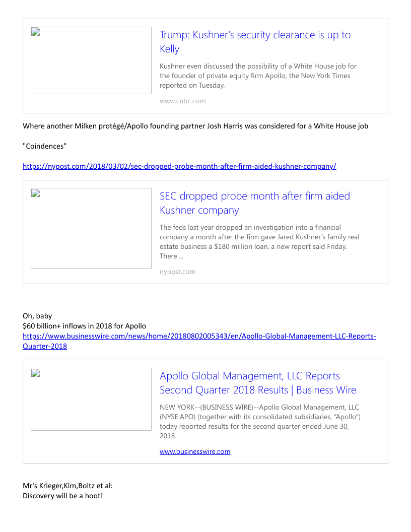Open the "SEC dropped probe month after" headline
The height and width of the screenshot is (532, 411).
click(x=254, y=203)
